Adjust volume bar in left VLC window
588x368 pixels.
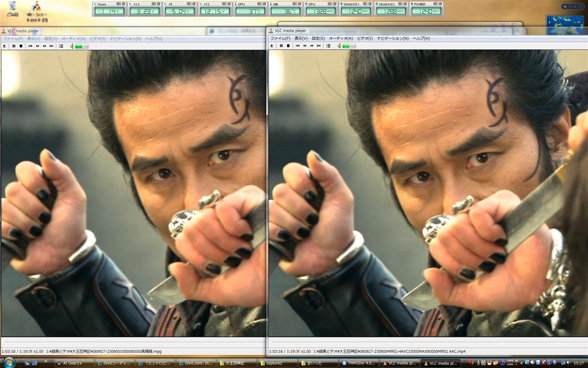82,46
